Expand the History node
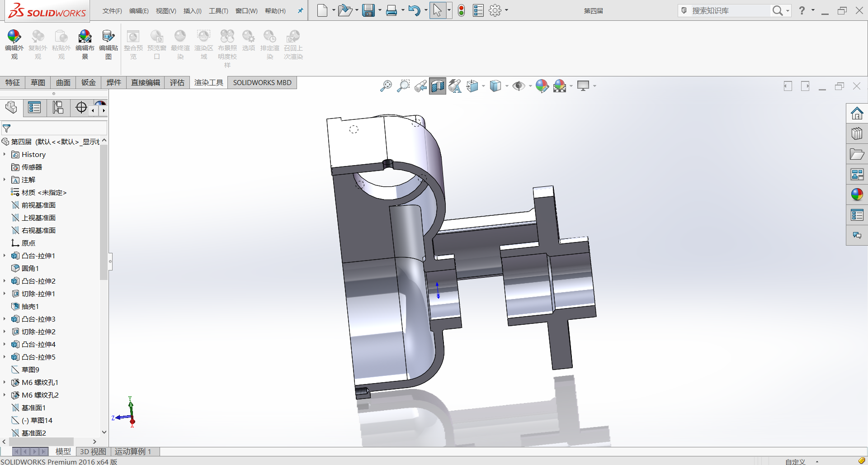 (x=5, y=154)
